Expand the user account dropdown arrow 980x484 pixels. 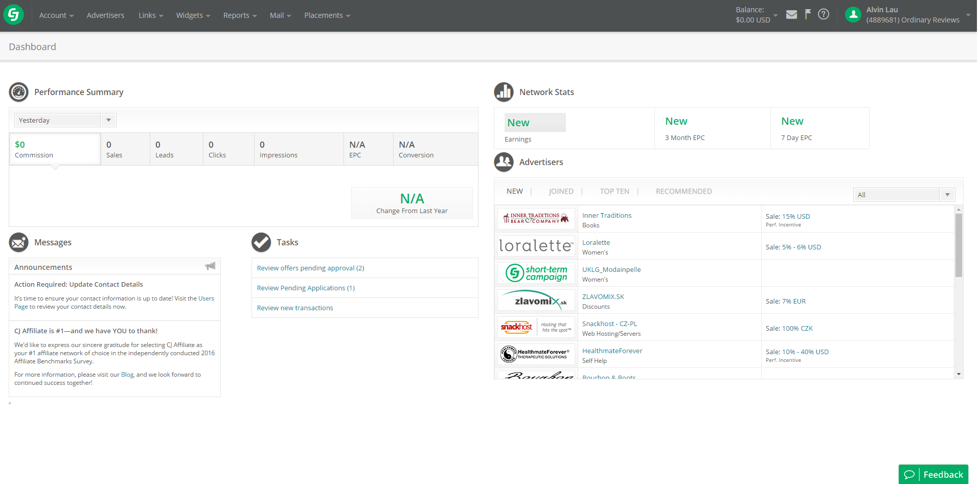click(x=968, y=15)
